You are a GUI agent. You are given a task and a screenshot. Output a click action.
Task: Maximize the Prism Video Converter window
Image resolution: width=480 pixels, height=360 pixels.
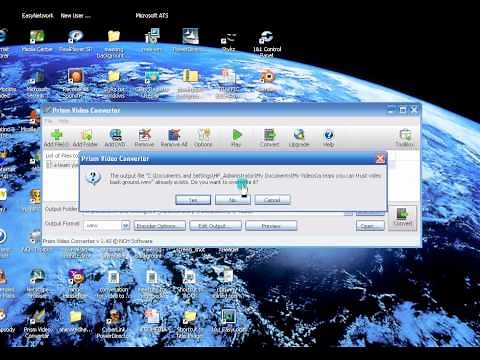(x=402, y=110)
